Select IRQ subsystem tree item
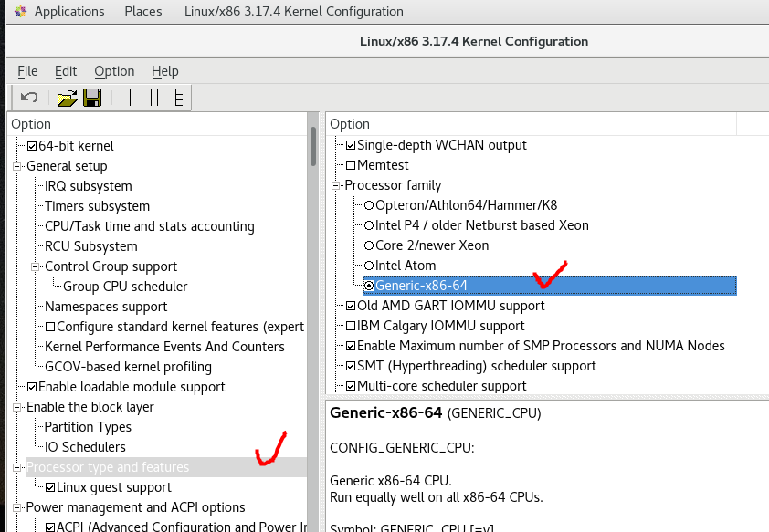The image size is (769, 532). (89, 186)
